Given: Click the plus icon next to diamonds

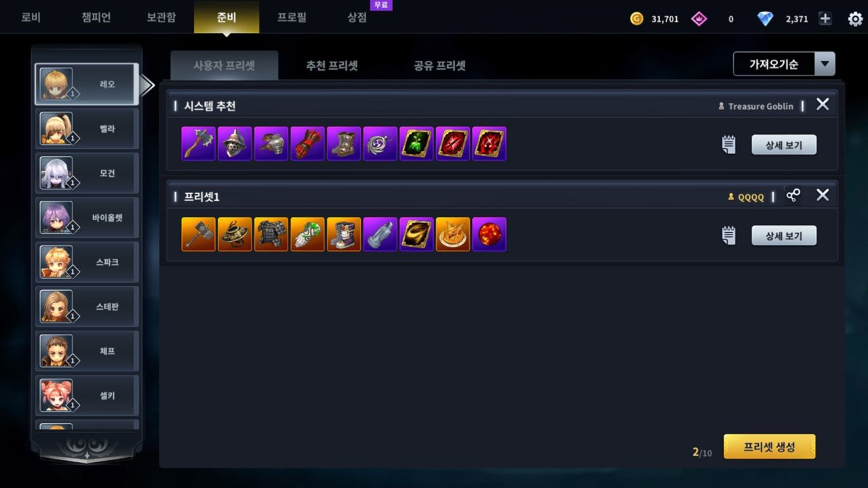Looking at the screenshot, I should (x=825, y=19).
